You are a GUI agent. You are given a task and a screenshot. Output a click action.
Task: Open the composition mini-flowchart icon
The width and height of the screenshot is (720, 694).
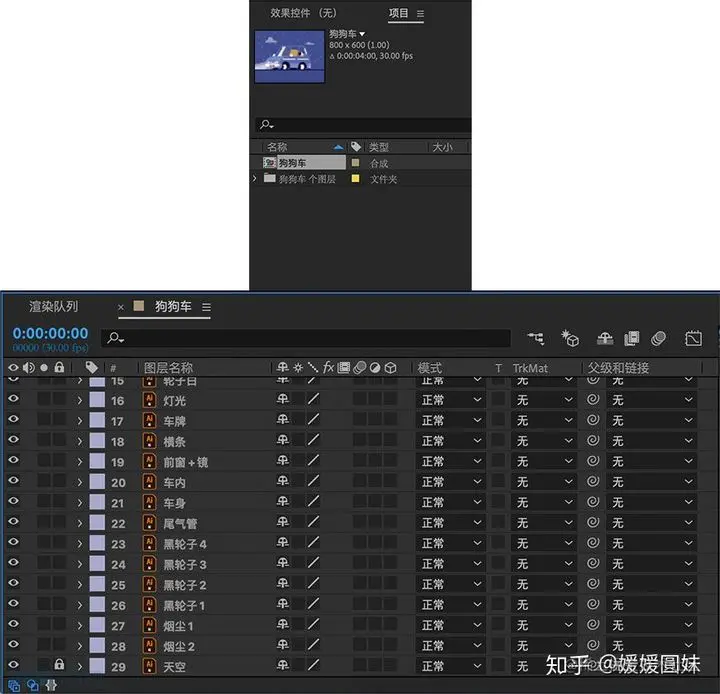pyautogui.click(x=536, y=339)
